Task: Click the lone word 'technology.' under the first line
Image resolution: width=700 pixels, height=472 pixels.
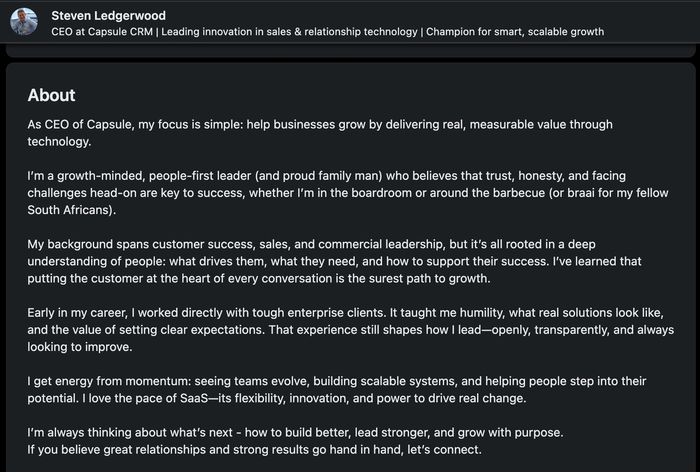Action: pyautogui.click(x=59, y=142)
